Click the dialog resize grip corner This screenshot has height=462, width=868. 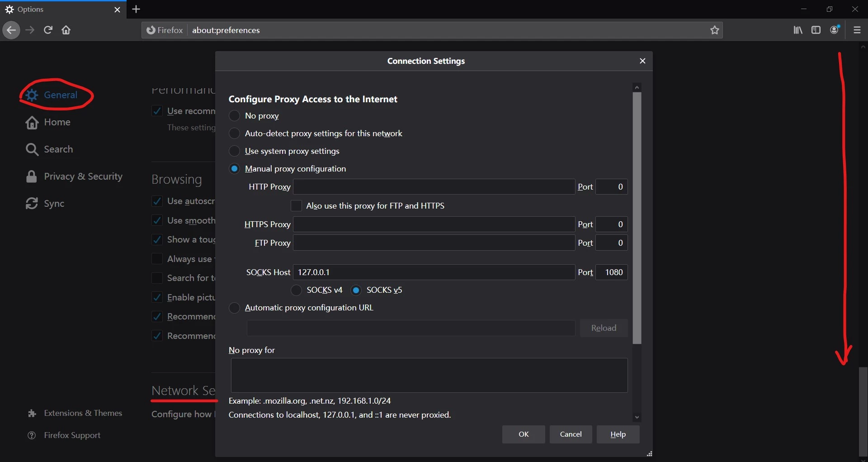point(649,453)
